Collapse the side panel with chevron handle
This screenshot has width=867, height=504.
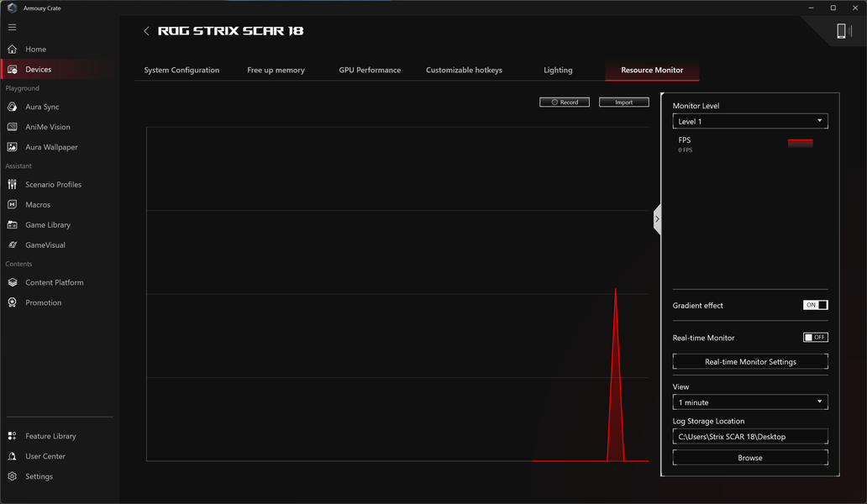pos(657,219)
